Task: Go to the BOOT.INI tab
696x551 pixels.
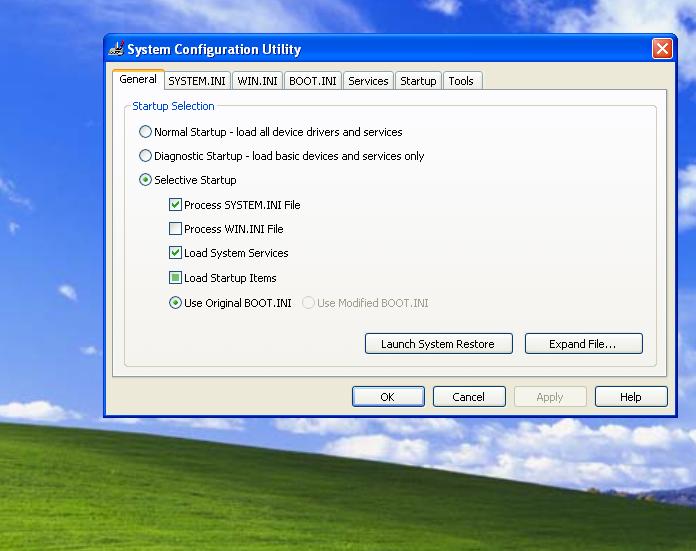Action: point(313,81)
